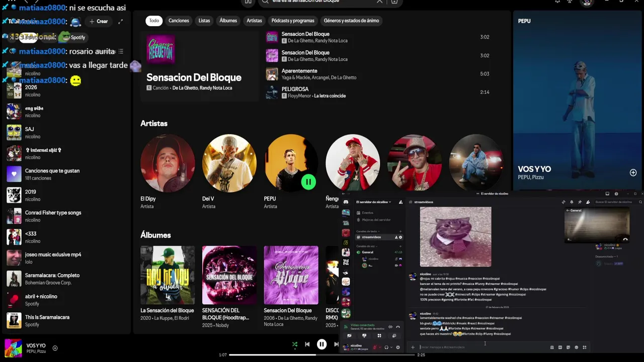Open album SENSACIÓN DEL BLOQUE (Hoodtrap) cover
This screenshot has width=644, height=362.
(x=229, y=275)
